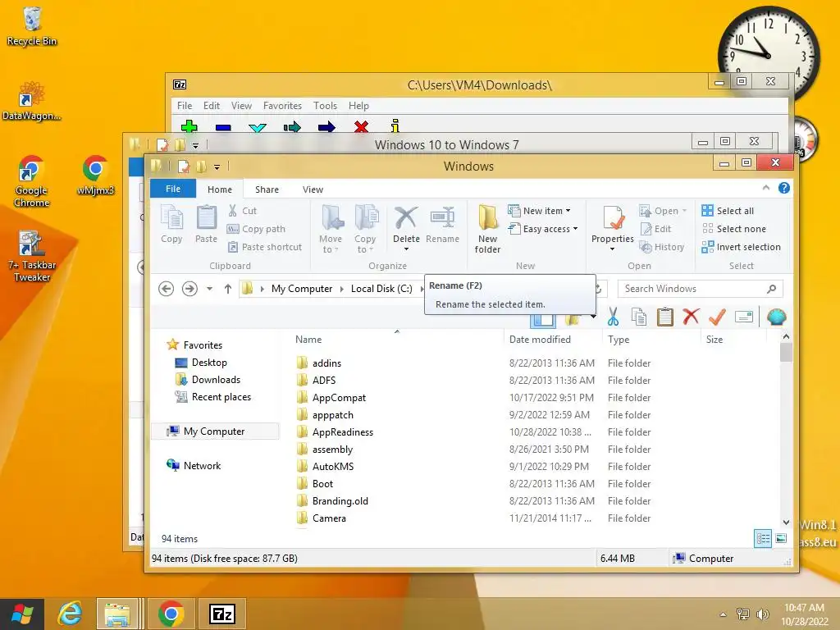Open the Delete button dropdown arrow
The width and height of the screenshot is (840, 630).
[406, 249]
